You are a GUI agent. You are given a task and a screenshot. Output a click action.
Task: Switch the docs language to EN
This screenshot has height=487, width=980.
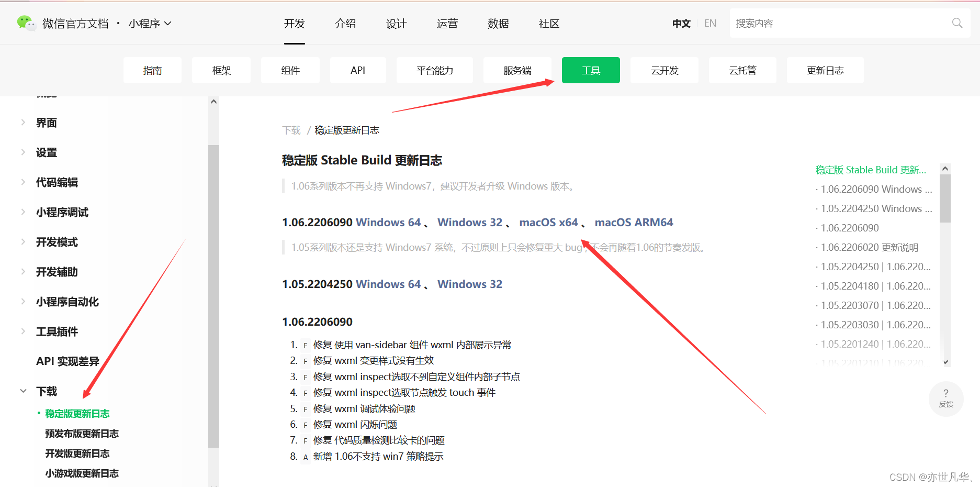(x=710, y=23)
